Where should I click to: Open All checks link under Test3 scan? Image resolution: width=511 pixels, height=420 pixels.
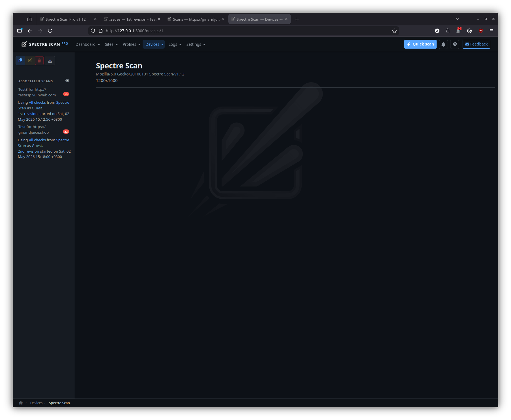tap(37, 103)
